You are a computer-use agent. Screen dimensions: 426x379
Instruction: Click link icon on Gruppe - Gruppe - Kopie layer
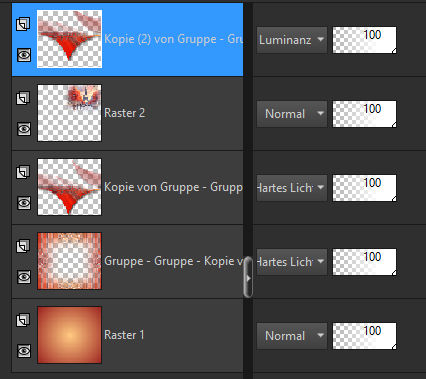[23, 246]
